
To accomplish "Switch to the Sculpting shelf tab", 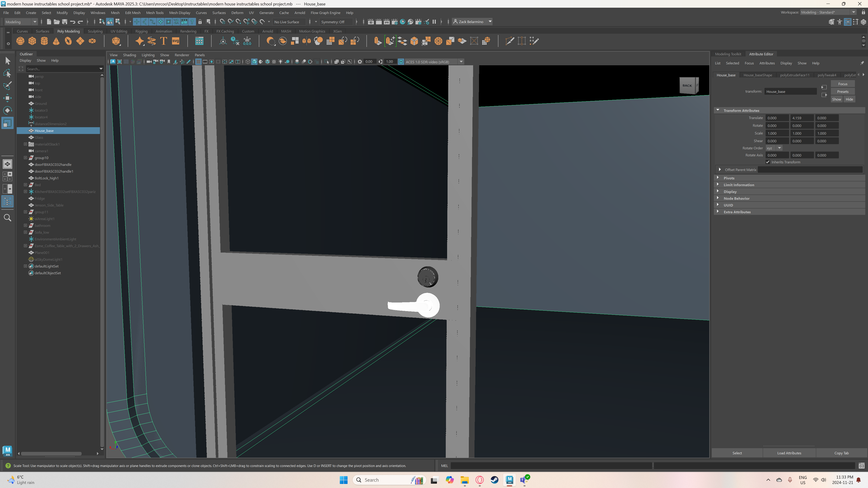I will click(95, 31).
